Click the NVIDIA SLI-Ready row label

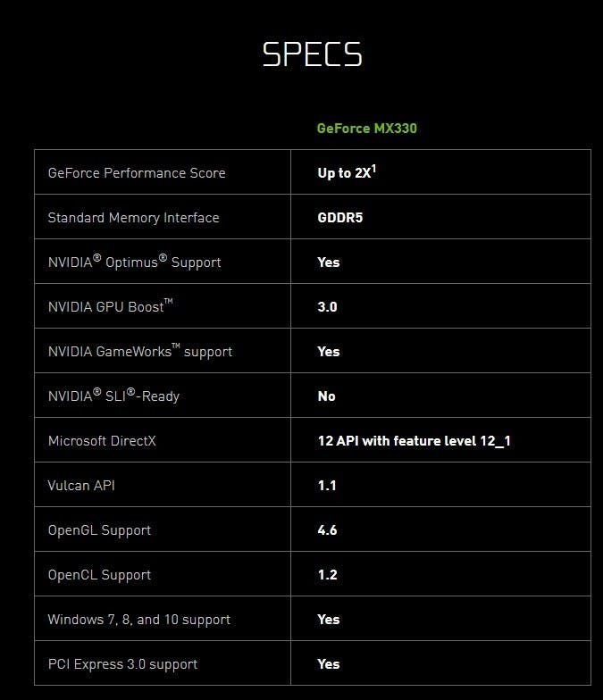(x=113, y=396)
